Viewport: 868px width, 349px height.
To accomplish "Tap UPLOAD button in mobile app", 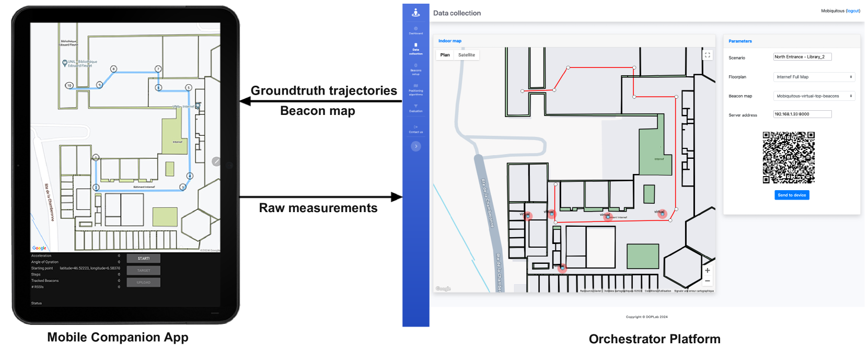I will tap(144, 283).
